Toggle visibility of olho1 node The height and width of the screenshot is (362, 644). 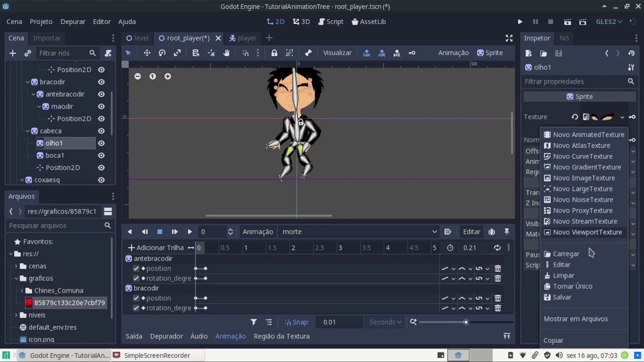[x=101, y=143]
